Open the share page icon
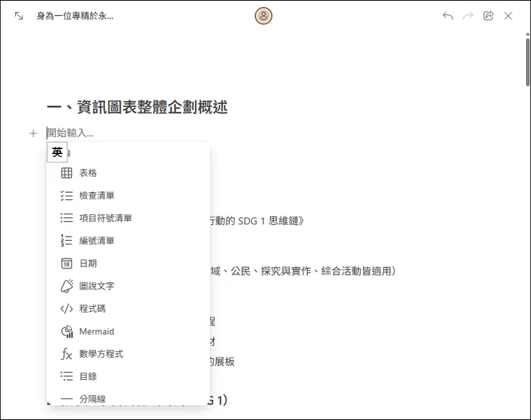 488,16
